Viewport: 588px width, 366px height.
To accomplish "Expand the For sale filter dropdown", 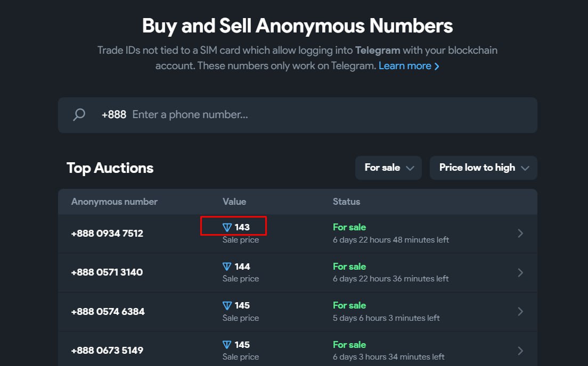I will pyautogui.click(x=388, y=168).
